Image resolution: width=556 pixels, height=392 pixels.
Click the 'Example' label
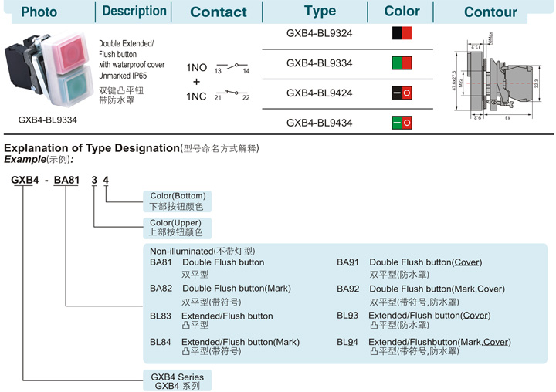25,159
